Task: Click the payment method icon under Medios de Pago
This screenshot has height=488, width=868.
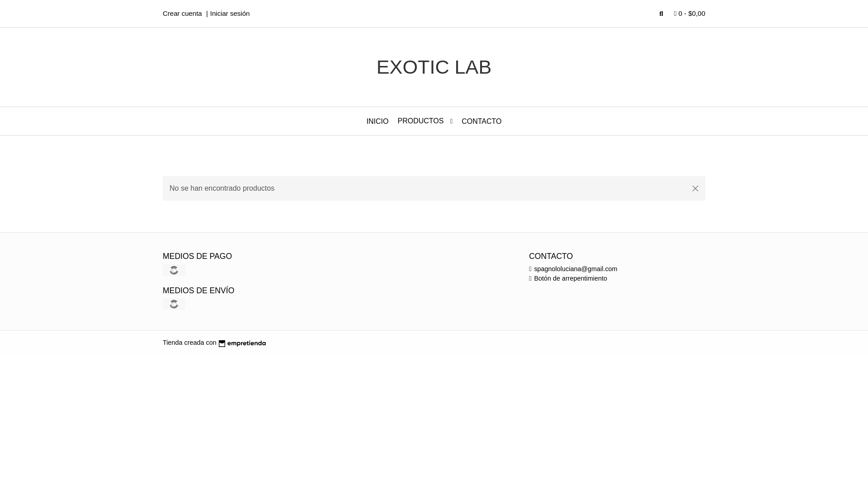Action: (174, 270)
